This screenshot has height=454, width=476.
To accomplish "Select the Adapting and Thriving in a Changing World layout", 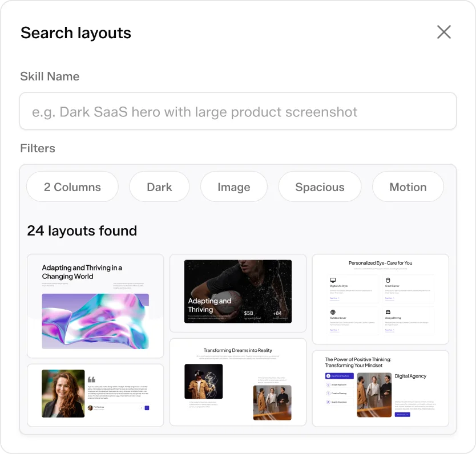I will point(95,306).
